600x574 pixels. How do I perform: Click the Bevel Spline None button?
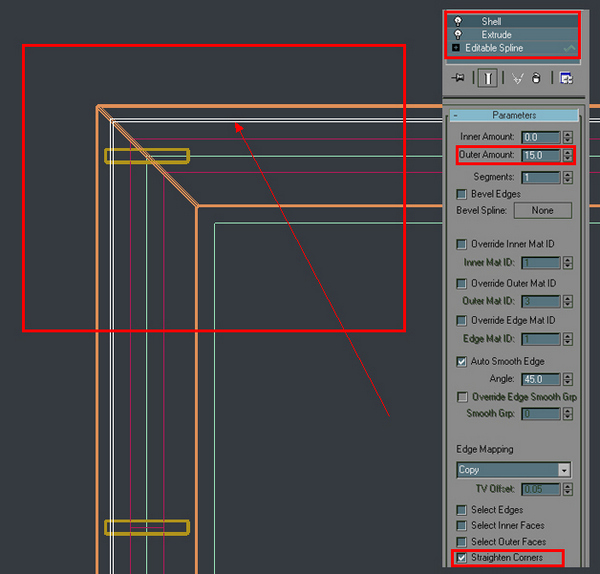tap(543, 210)
